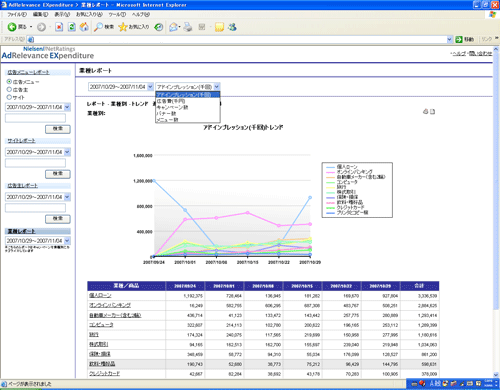Screen dimensions: 500x390
Task: Collapse the アドインプレッション(千回) metric dropdown
Action: 217,87
